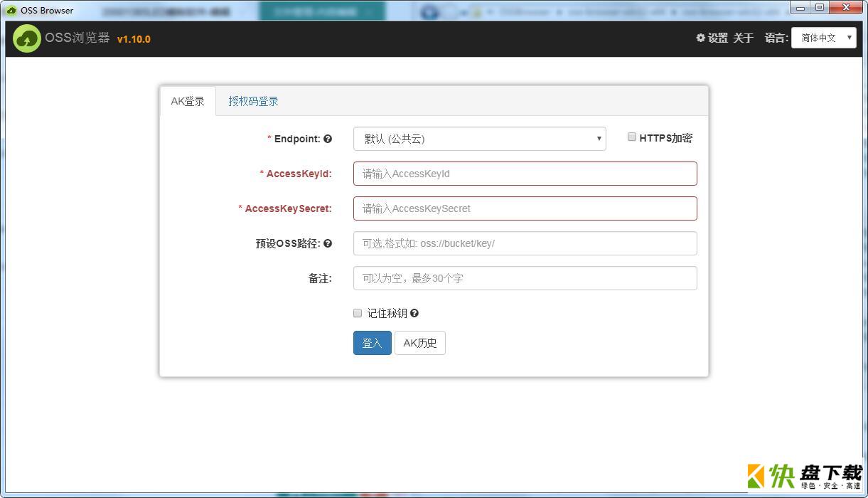Toggle the 记住秘钥 checkbox
This screenshot has height=498, width=868.
(x=358, y=313)
